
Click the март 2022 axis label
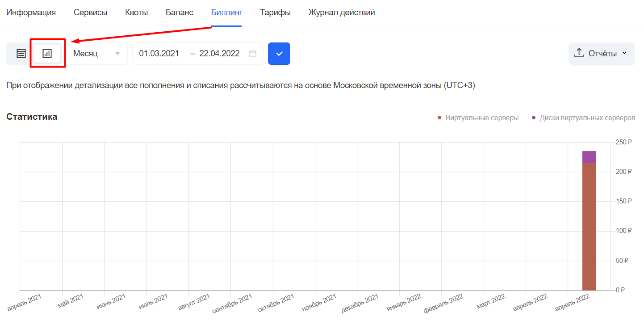[x=490, y=301]
